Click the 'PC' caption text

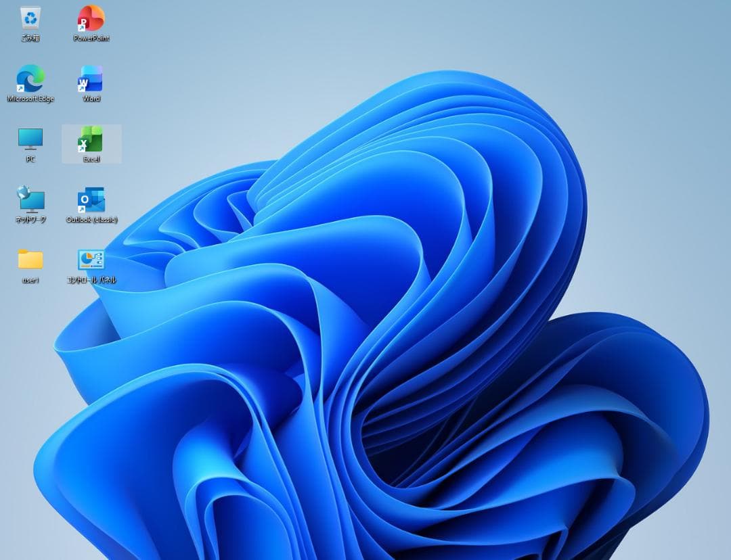[x=30, y=160]
